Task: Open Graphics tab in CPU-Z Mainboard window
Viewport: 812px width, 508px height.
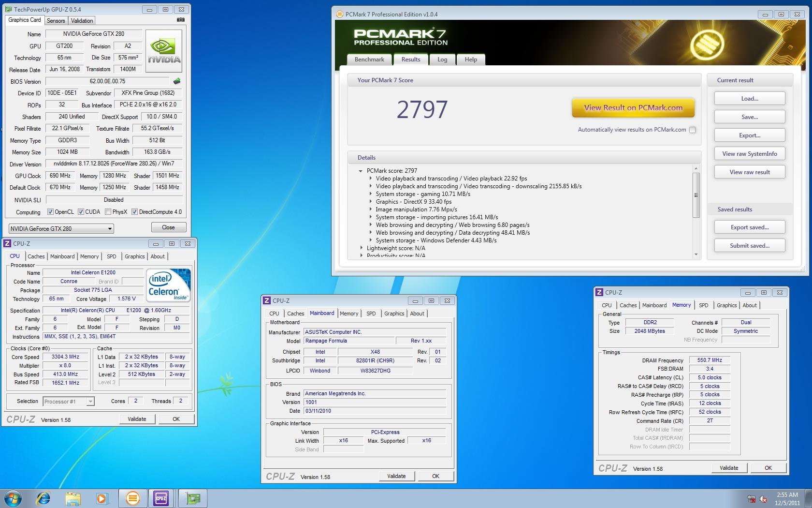Action: pos(394,314)
